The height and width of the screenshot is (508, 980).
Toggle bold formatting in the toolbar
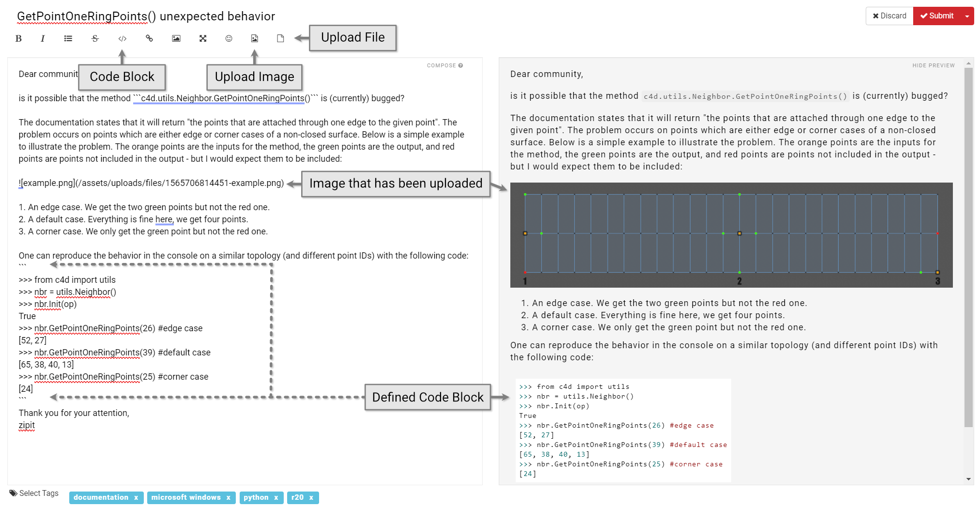(x=18, y=39)
